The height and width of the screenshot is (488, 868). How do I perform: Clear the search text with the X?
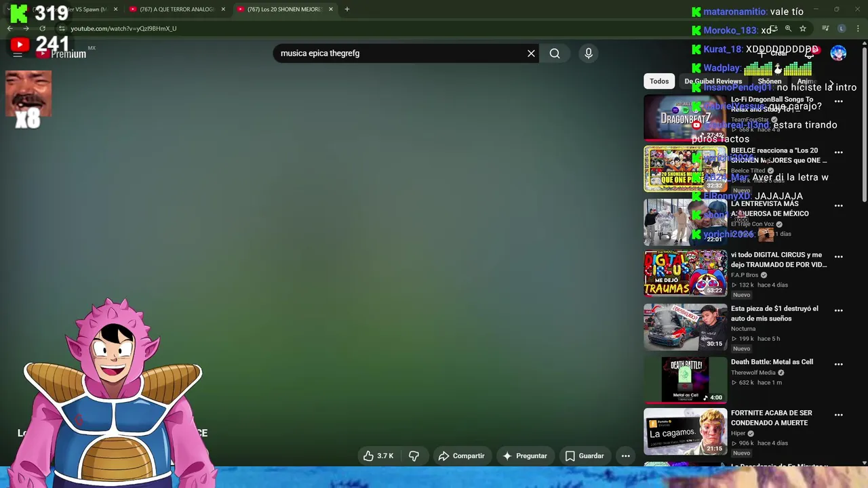pyautogui.click(x=531, y=54)
